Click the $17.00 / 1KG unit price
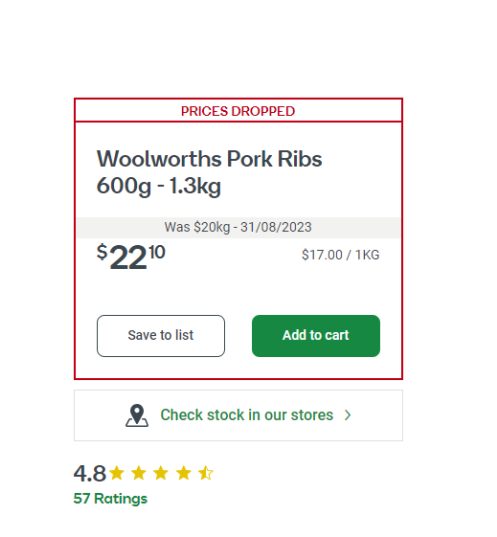 [x=340, y=255]
